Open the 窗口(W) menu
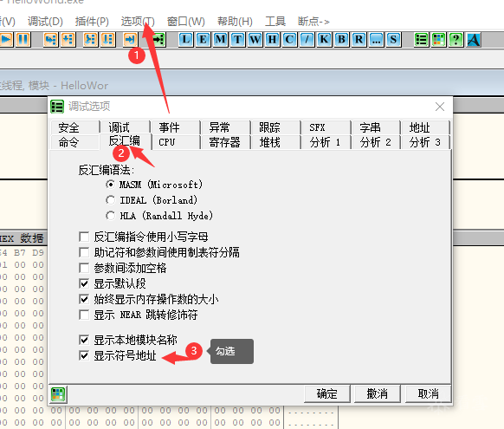 click(186, 22)
